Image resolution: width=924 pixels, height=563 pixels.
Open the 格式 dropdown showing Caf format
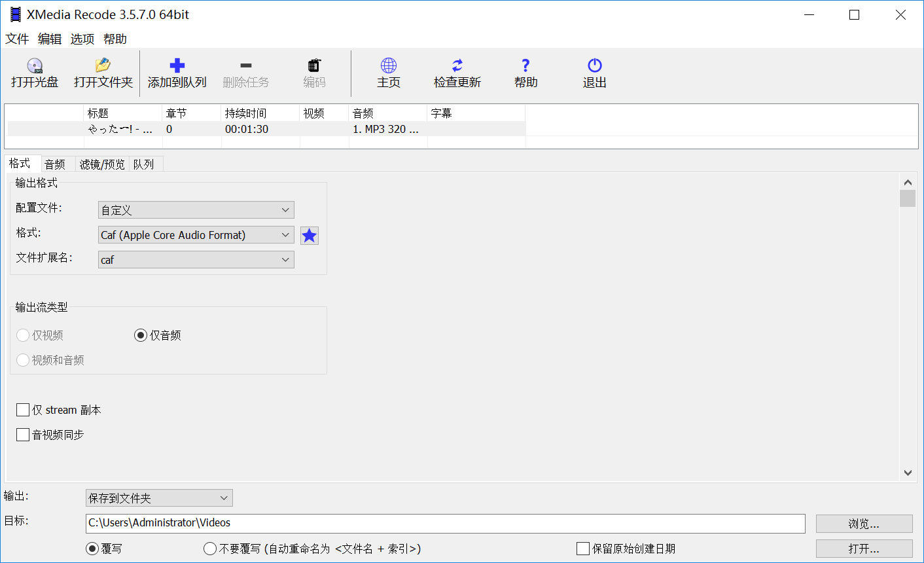pos(196,235)
